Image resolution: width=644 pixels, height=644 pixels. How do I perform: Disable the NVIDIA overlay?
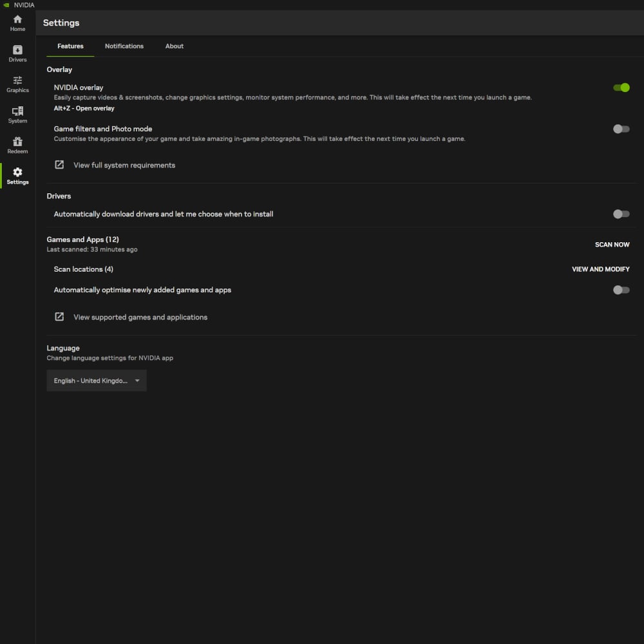tap(621, 88)
